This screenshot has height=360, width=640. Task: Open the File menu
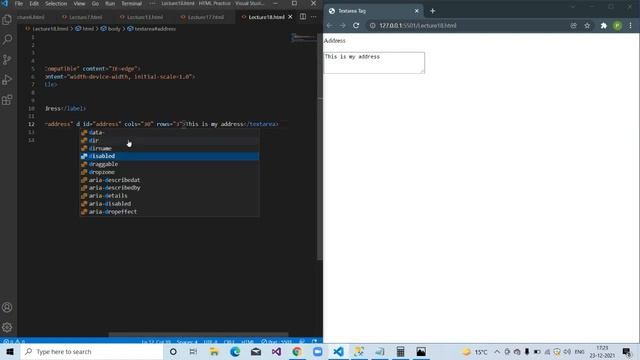point(19,3)
